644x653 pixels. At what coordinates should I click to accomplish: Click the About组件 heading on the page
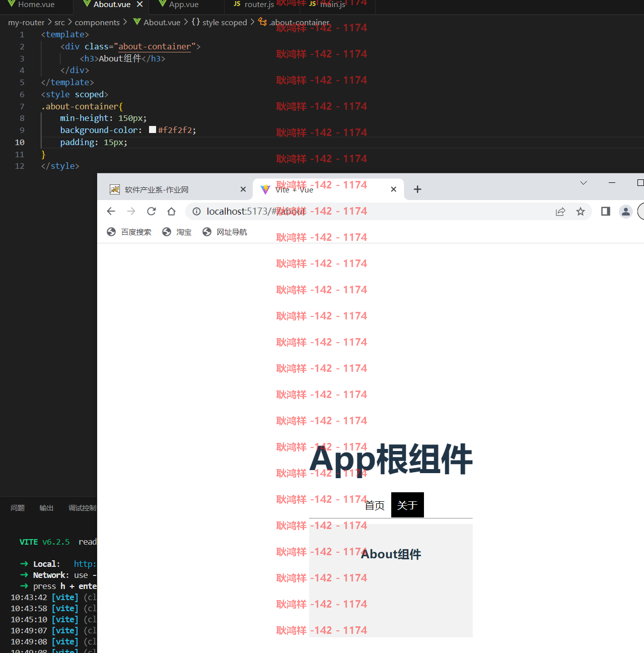391,554
